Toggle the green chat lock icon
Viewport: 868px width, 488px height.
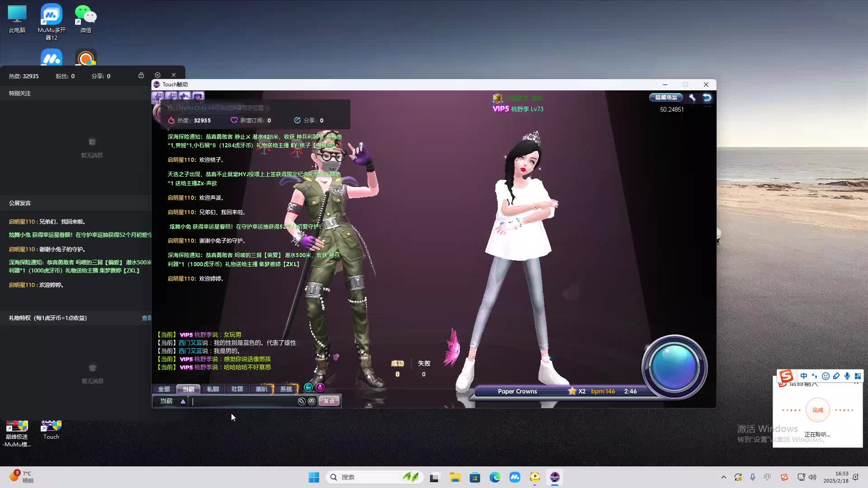click(308, 387)
